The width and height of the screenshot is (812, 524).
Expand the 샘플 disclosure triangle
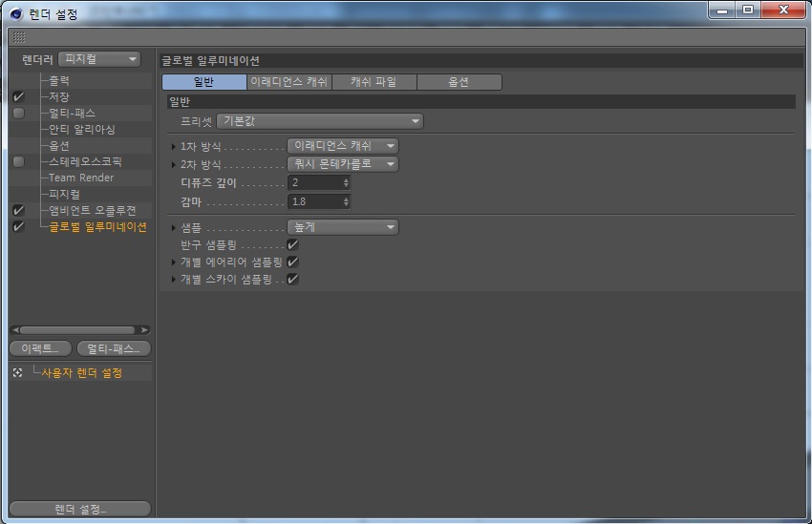pos(173,228)
